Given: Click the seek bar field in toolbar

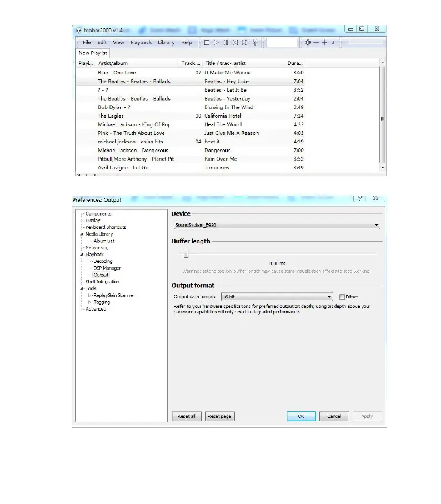Looking at the screenshot, I should click(282, 42).
